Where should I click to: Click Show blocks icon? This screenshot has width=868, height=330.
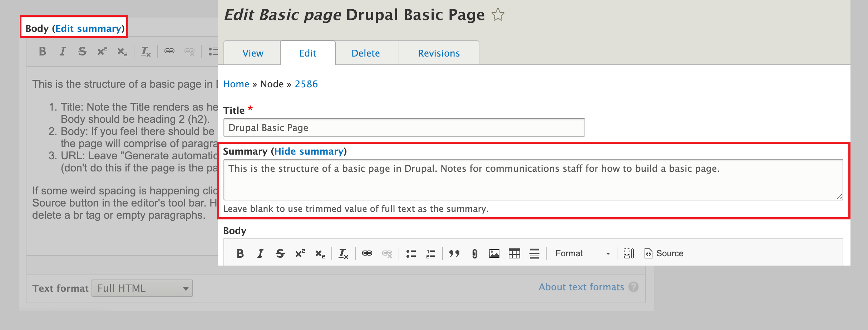(629, 253)
